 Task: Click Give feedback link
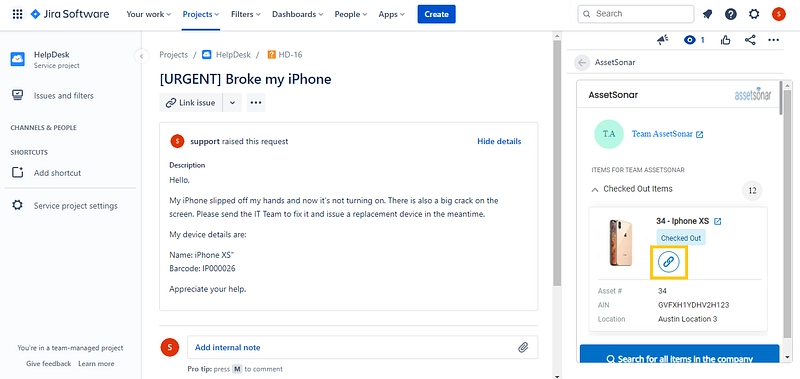point(48,364)
